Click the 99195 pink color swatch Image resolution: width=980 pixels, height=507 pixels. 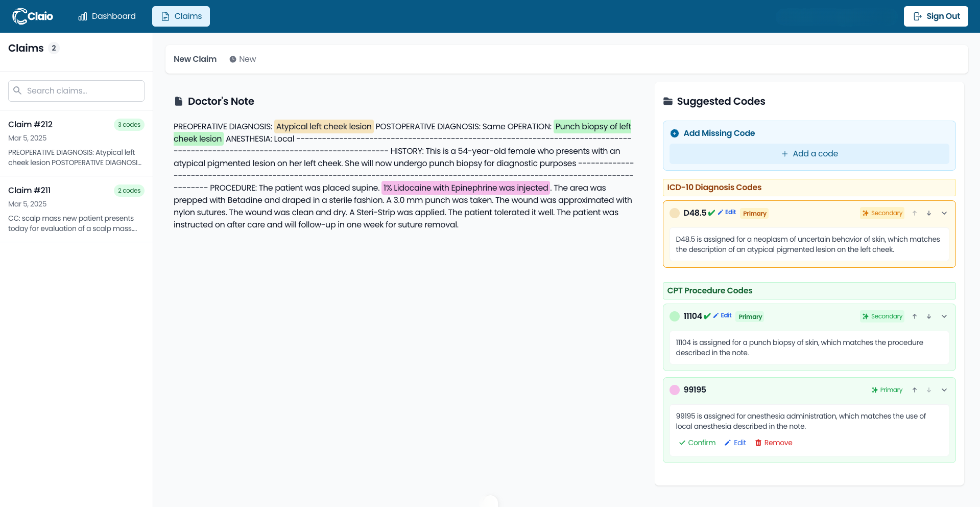tap(675, 390)
